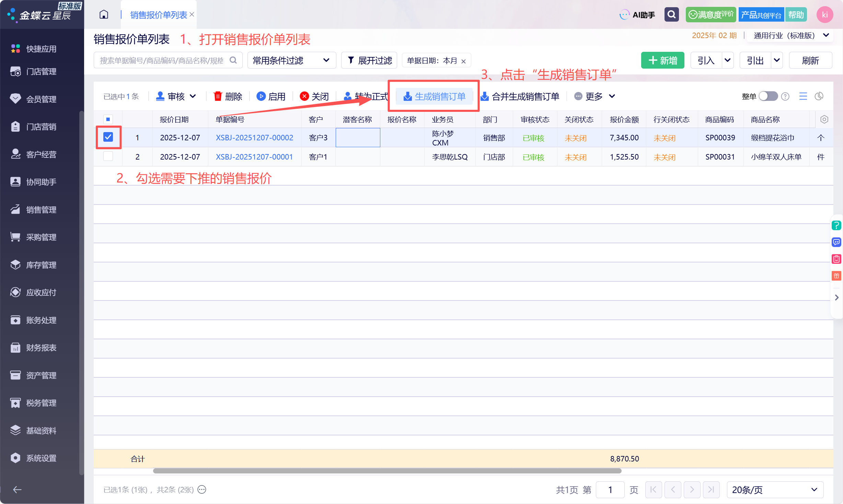Click the help question mark beside 整单

(785, 96)
